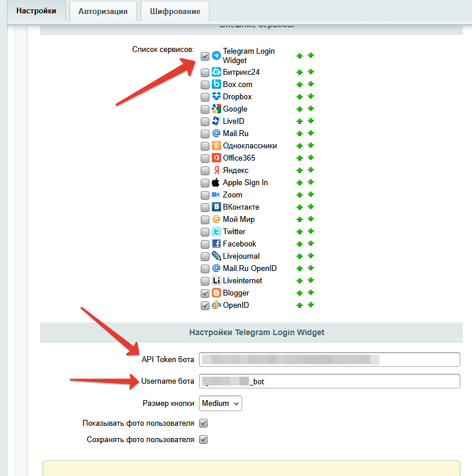Click the Office365 service label
The image size is (472, 476).
[x=239, y=158]
